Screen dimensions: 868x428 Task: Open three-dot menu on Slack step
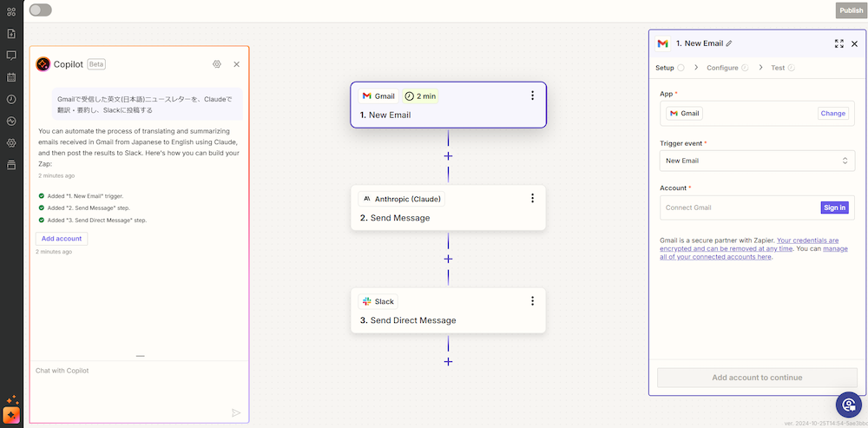coord(533,300)
